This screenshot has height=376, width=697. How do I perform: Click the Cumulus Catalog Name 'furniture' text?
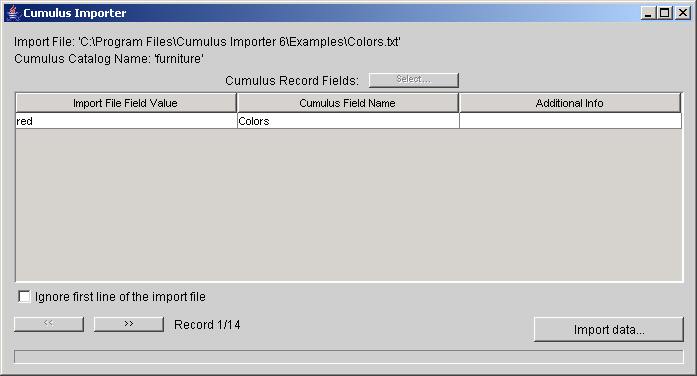pyautogui.click(x=109, y=59)
